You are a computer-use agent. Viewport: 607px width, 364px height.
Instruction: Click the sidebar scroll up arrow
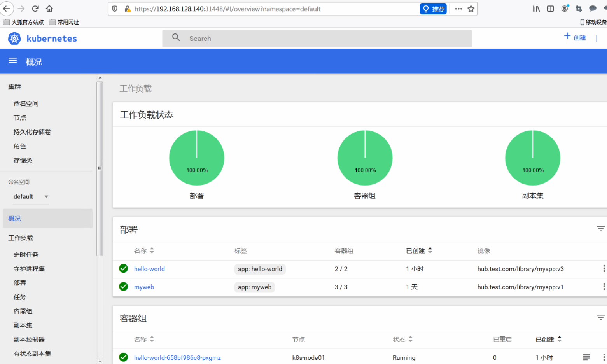[100, 78]
